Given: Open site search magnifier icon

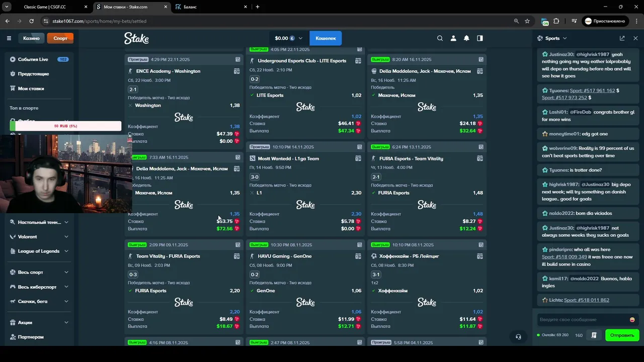Looking at the screenshot, I should click(440, 38).
